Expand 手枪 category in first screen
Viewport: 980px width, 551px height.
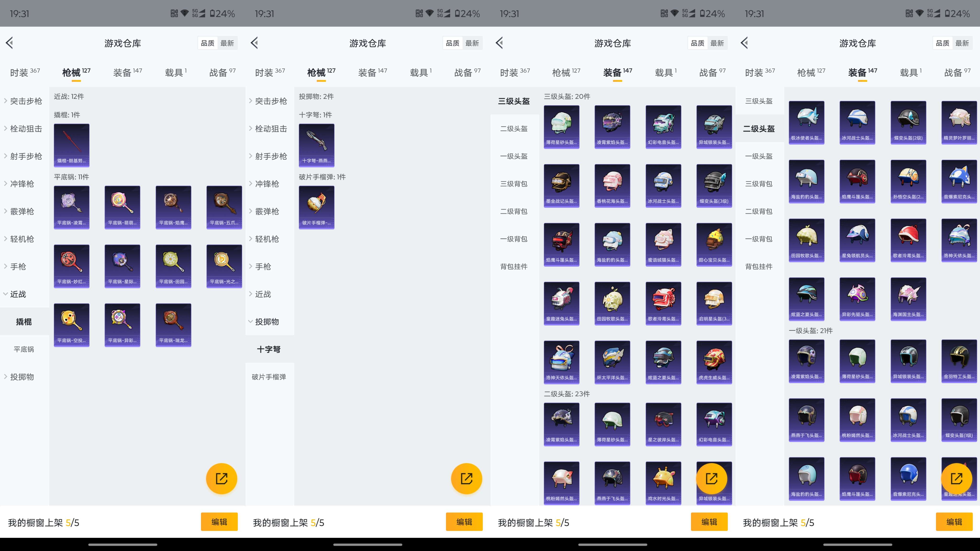[x=24, y=266]
